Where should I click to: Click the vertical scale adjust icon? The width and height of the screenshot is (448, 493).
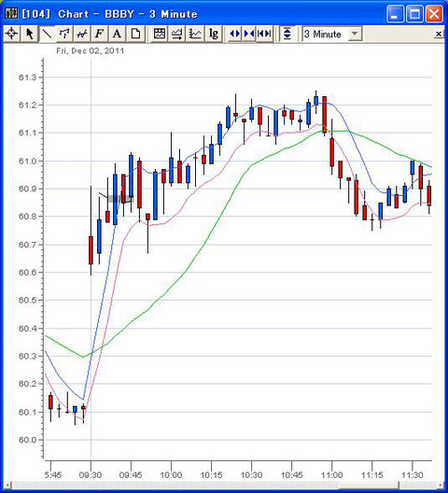(x=287, y=34)
